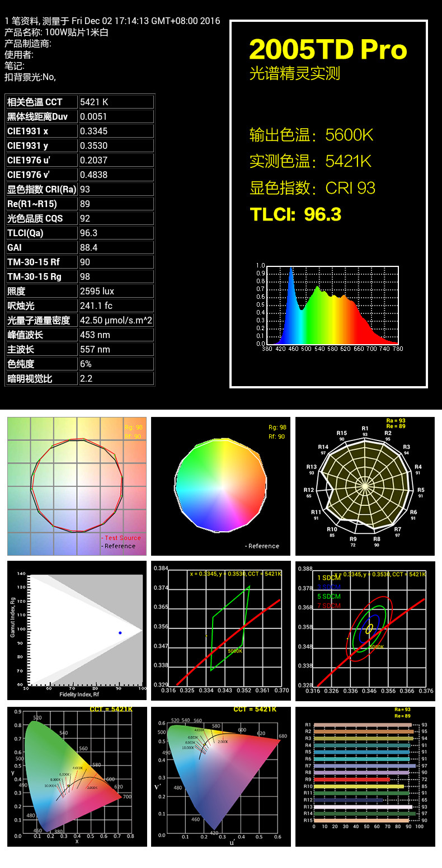The width and height of the screenshot is (442, 868).
Task: Click the blue dot on the Rg/Rf plot
Action: pos(120,633)
